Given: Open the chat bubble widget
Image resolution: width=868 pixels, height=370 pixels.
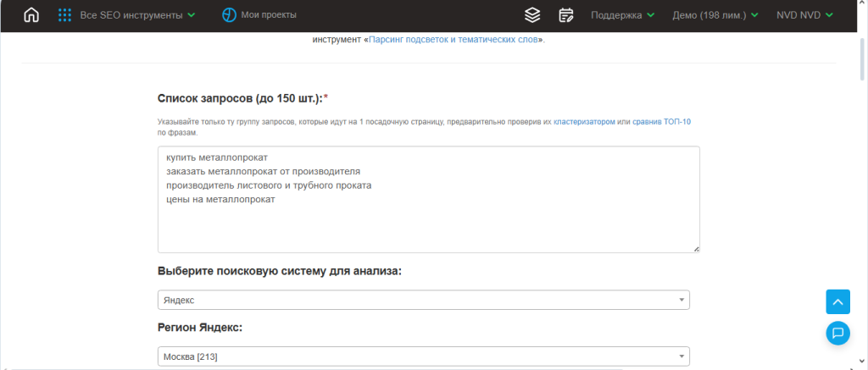Looking at the screenshot, I should (x=837, y=332).
